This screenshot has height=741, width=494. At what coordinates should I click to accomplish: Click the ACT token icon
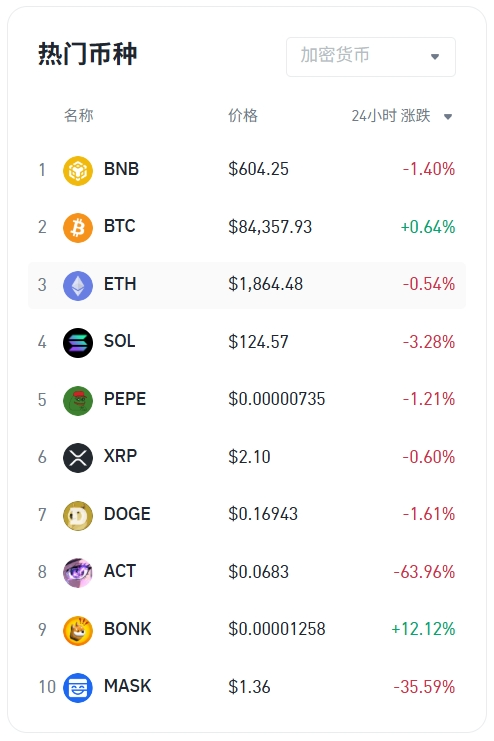(78, 572)
